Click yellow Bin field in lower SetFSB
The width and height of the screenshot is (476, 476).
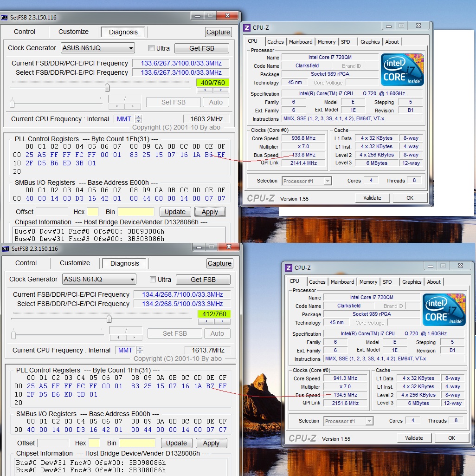(x=137, y=443)
